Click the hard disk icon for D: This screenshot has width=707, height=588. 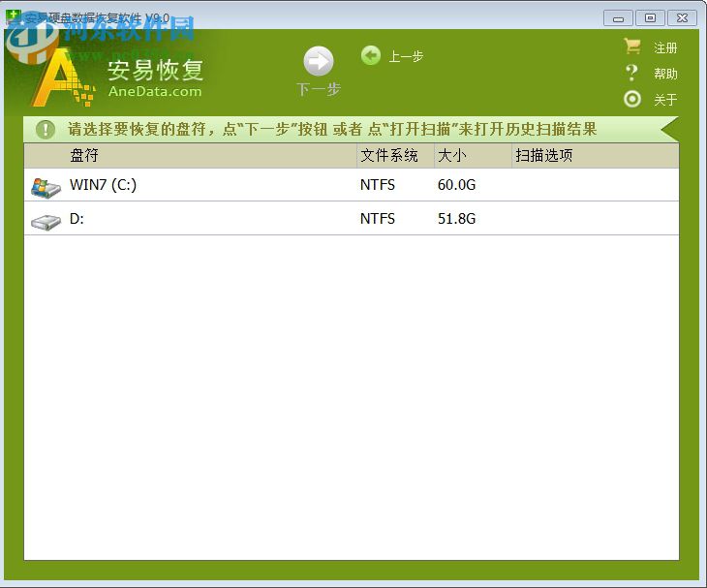point(46,222)
